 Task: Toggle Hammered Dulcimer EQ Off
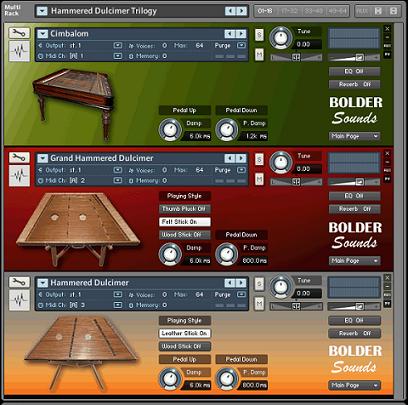(354, 320)
